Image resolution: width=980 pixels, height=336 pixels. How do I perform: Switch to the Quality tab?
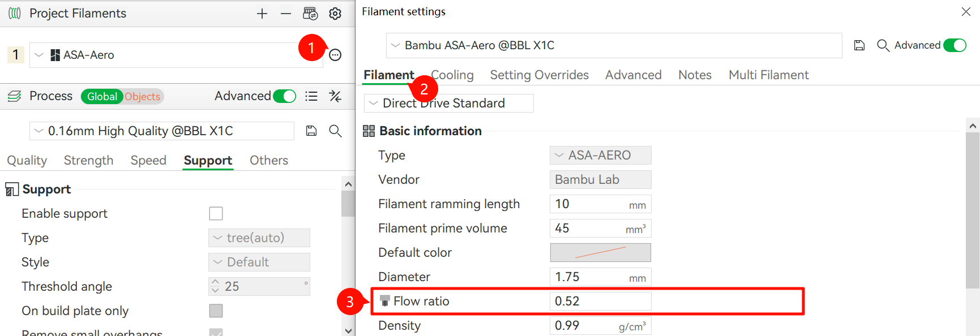point(27,160)
